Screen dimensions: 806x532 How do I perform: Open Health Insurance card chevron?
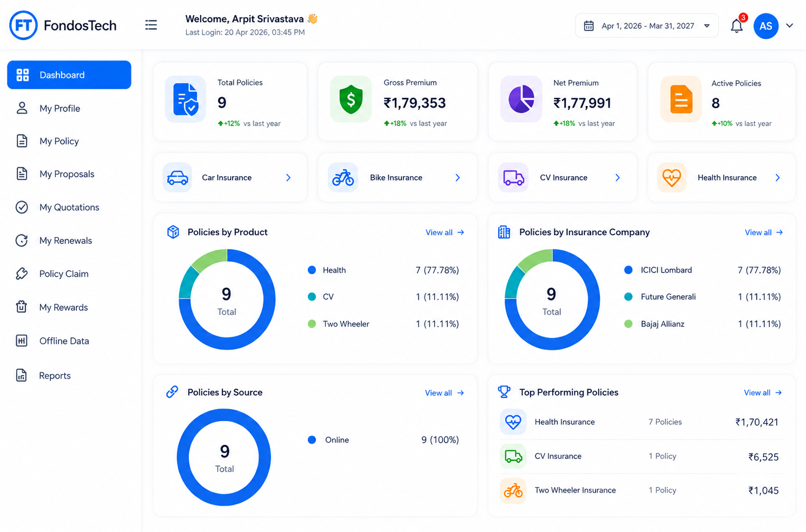point(778,177)
